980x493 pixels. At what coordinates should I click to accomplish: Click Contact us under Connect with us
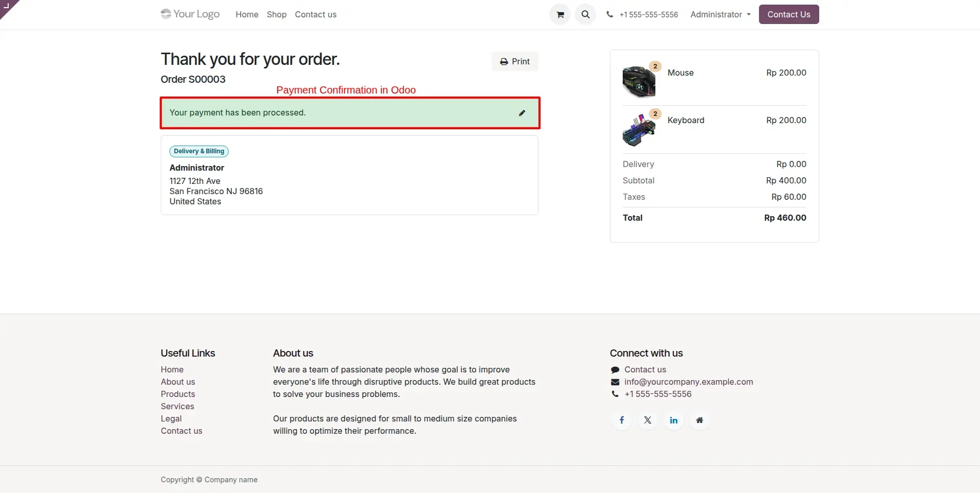coord(645,369)
